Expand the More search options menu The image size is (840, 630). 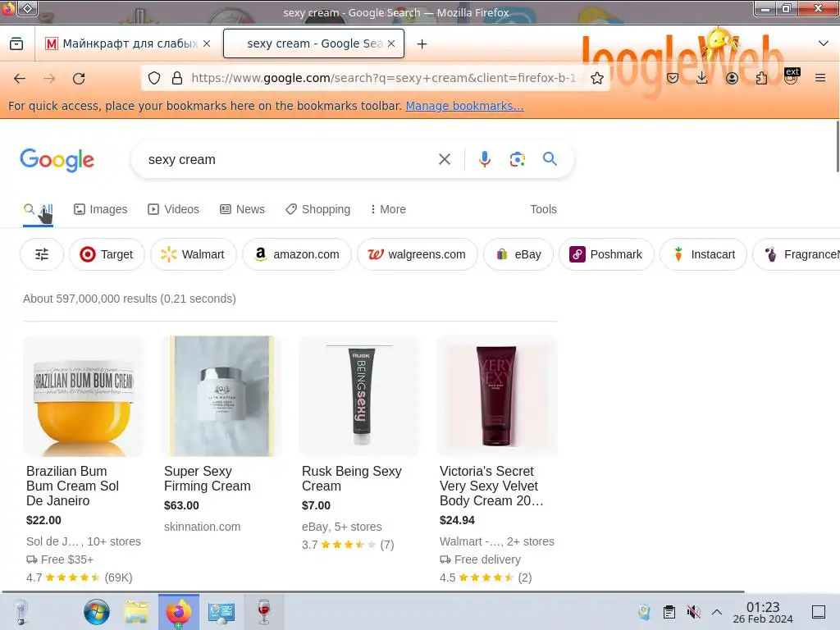(x=388, y=209)
